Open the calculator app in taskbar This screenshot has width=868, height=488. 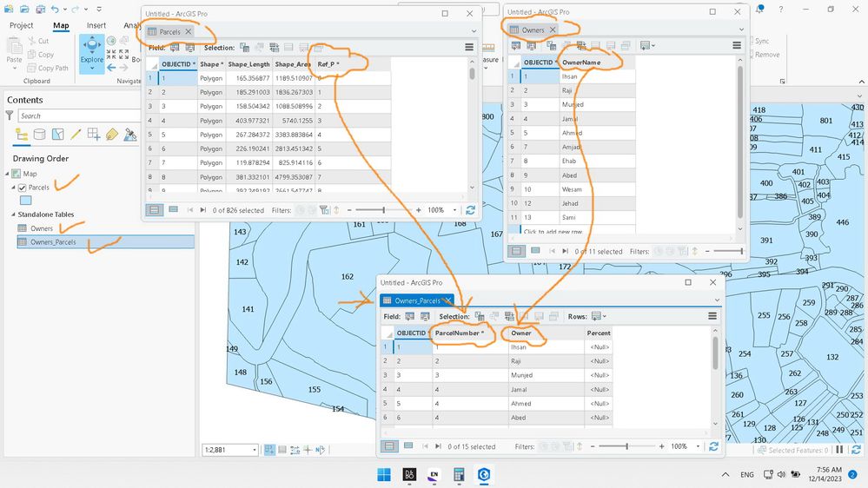pos(459,475)
